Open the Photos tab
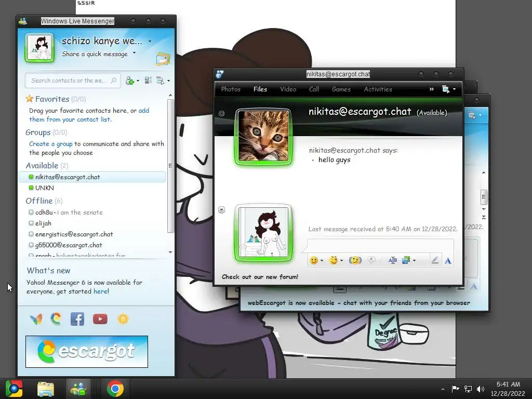 pos(231,89)
